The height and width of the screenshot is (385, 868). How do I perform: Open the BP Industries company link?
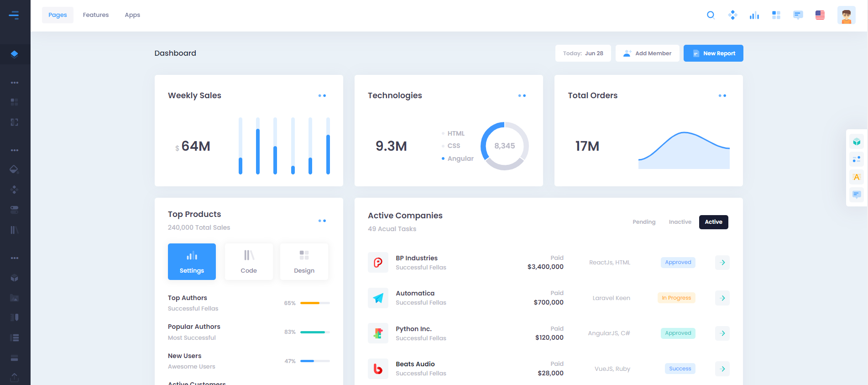(x=417, y=258)
